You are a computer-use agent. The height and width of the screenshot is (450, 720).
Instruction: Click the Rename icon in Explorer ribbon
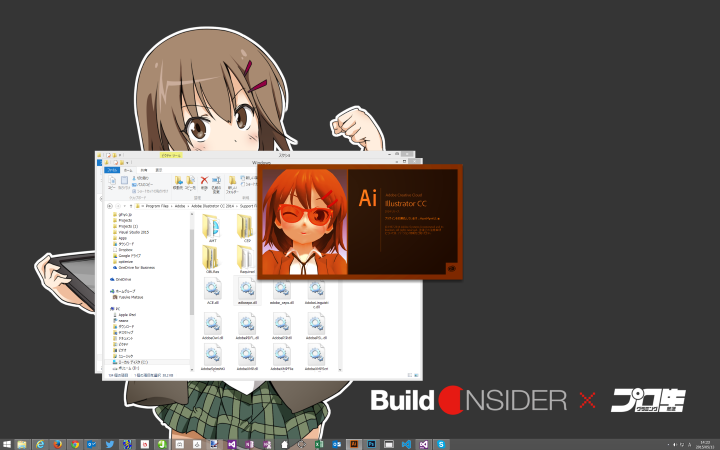pyautogui.click(x=216, y=182)
